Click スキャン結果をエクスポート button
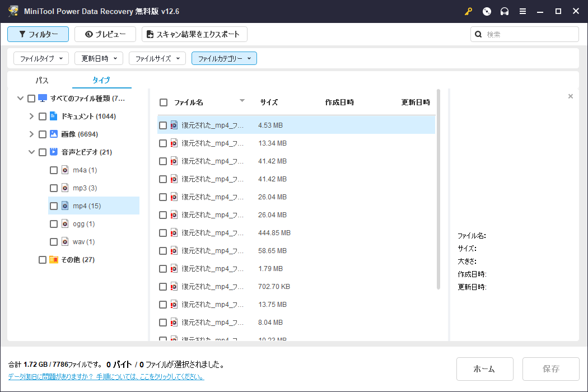This screenshot has height=392, width=588. click(x=194, y=34)
